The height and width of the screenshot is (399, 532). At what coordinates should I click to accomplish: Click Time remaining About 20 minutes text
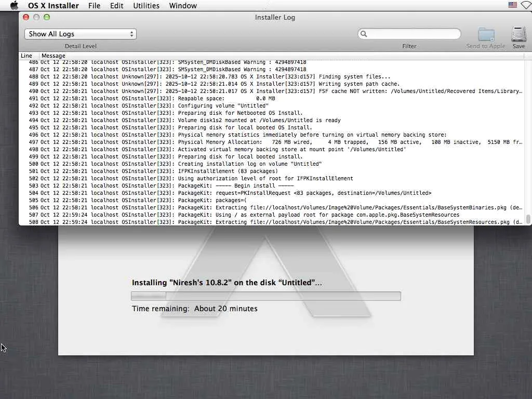195,309
